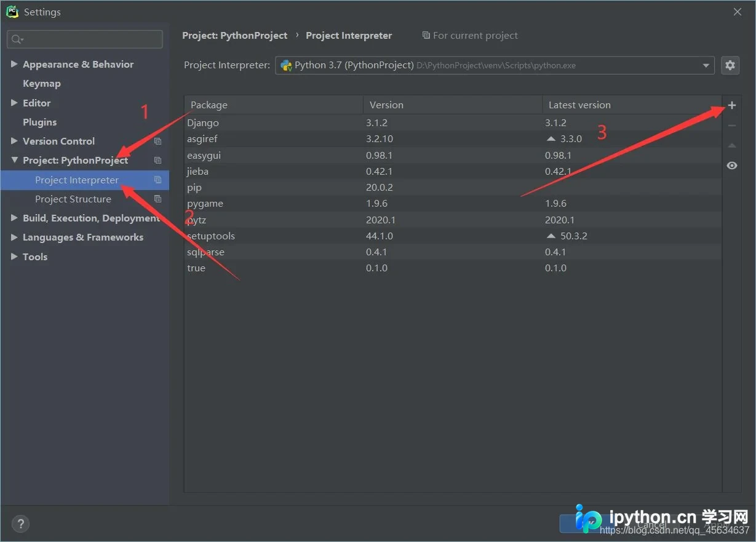756x542 pixels.
Task: Select the setuptools package name
Action: 211,236
